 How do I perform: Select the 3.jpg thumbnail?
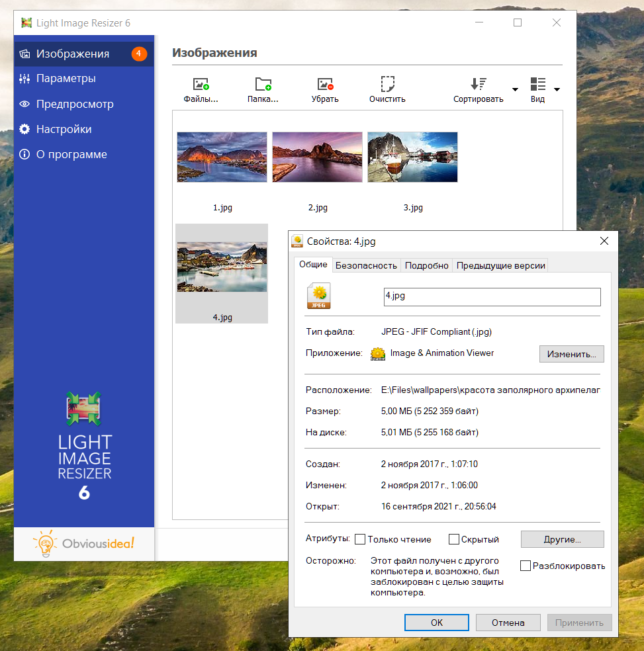(x=412, y=157)
